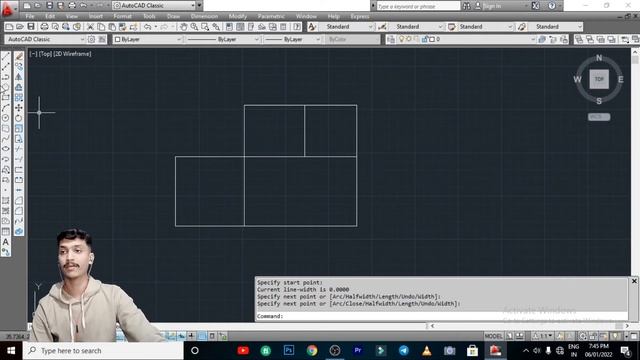Image resolution: width=640 pixels, height=360 pixels.
Task: Click the Zoom Realtime magnifier icon
Action: [x=194, y=27]
